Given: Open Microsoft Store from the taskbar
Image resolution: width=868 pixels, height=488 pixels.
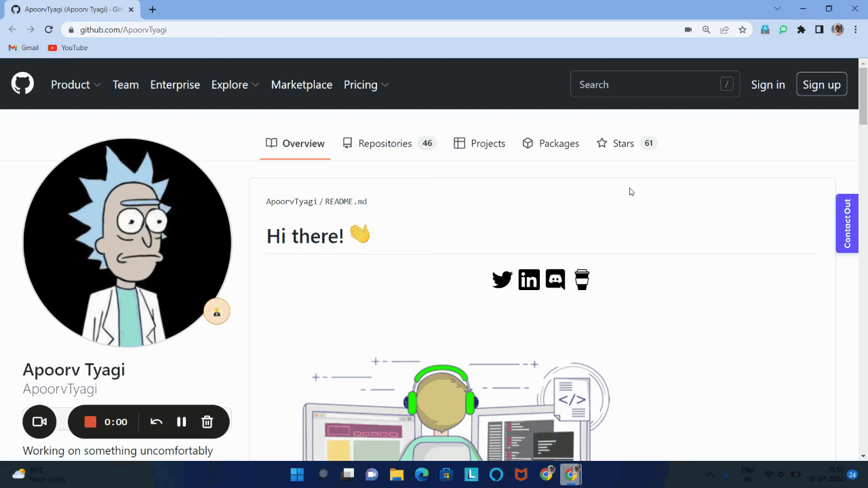Looking at the screenshot, I should coord(446,474).
